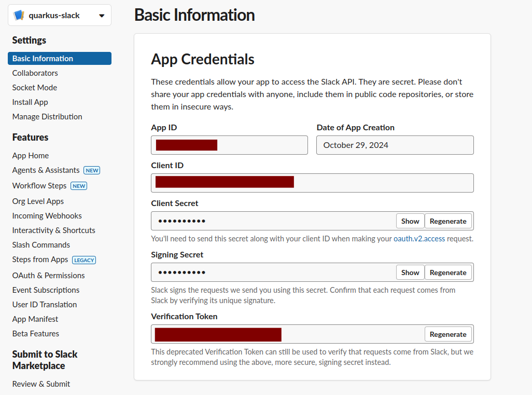532x395 pixels.
Task: Open Slash Commands page
Action: [41, 245]
